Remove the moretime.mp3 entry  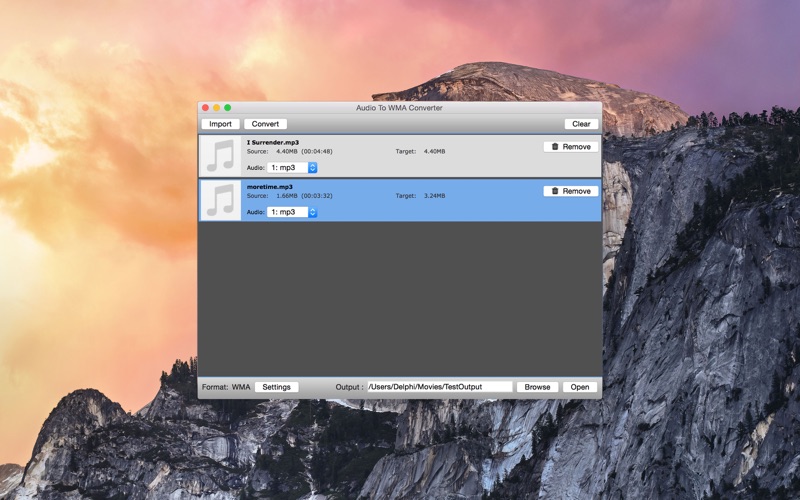click(571, 191)
